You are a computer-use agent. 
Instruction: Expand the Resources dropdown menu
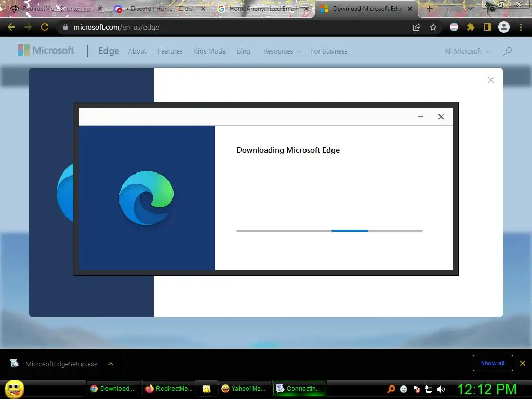tap(282, 51)
